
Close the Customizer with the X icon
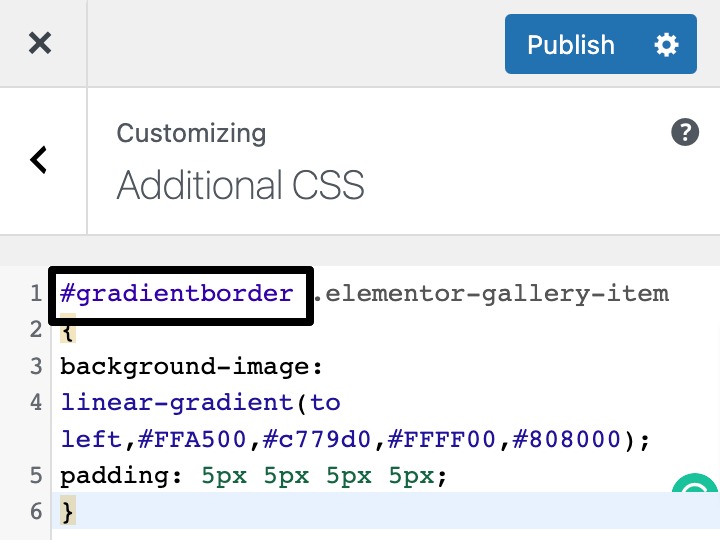tap(40, 43)
